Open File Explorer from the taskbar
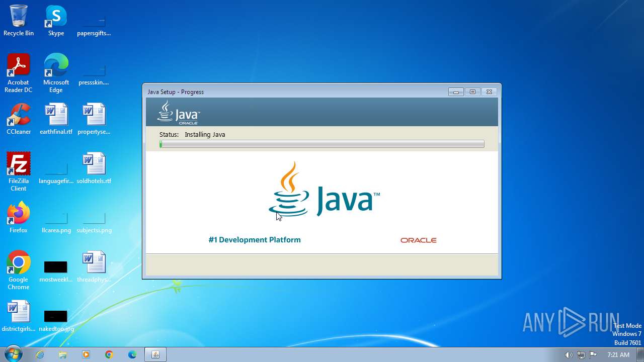The height and width of the screenshot is (362, 644). tap(63, 354)
